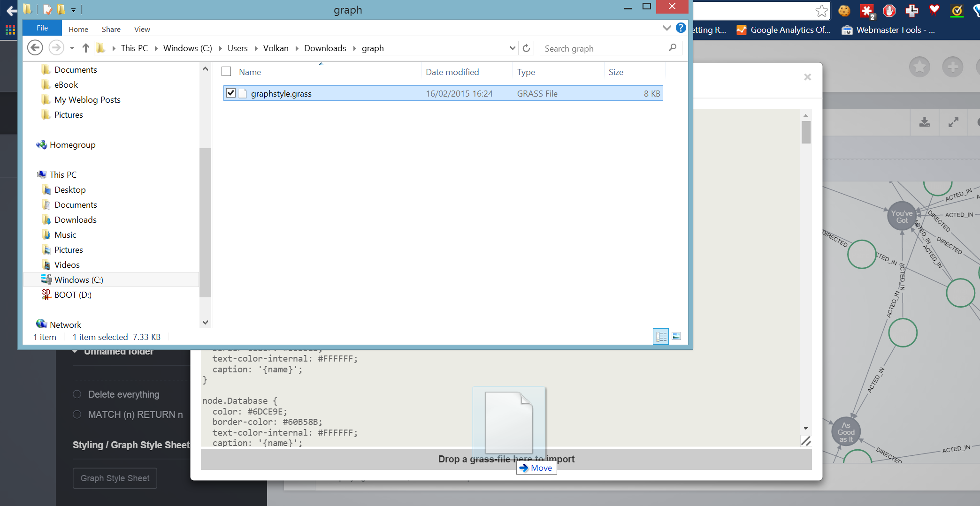Open the address bar dropdown arrow

tap(512, 48)
